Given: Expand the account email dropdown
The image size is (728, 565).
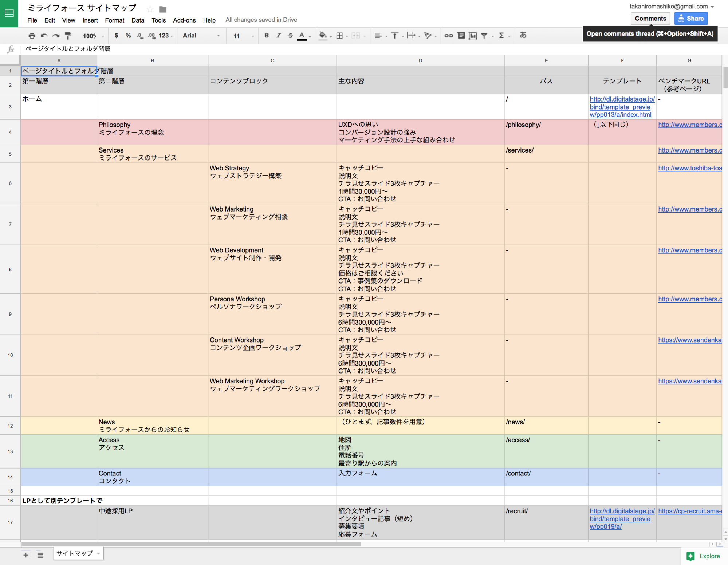Looking at the screenshot, I should click(x=712, y=7).
